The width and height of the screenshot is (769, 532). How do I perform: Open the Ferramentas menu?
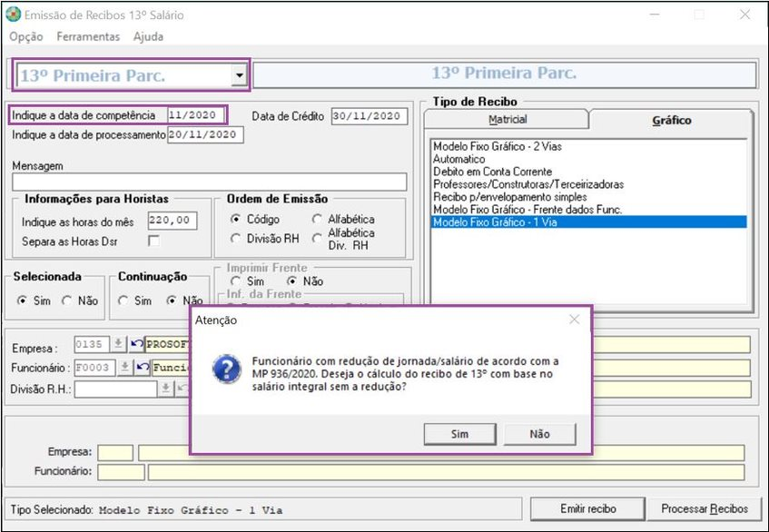click(x=88, y=37)
